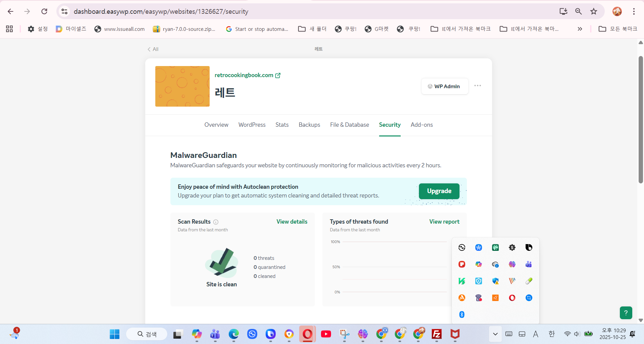Image resolution: width=644 pixels, height=344 pixels.
Task: Open YouTube from the taskbar
Action: click(326, 334)
